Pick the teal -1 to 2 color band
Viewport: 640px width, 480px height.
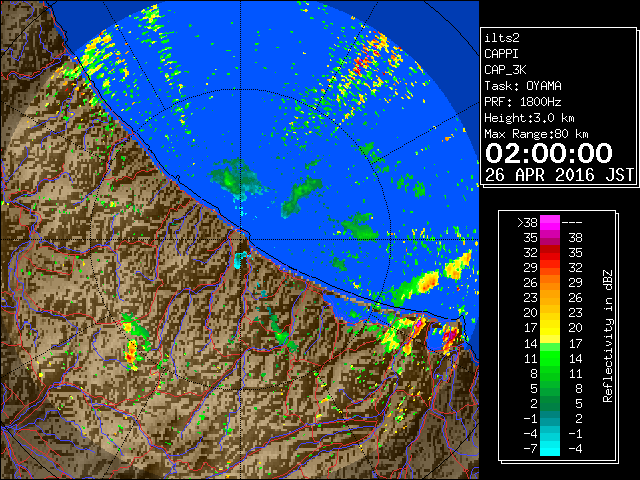[x=550, y=418]
